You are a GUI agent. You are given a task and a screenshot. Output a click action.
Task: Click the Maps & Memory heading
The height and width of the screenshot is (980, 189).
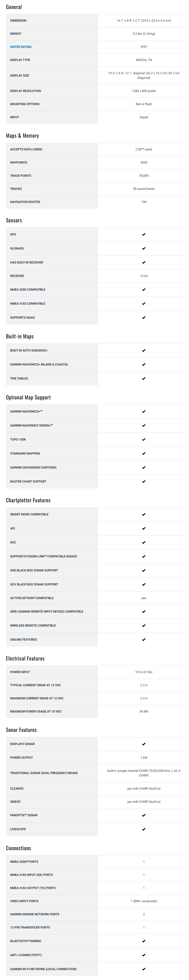pos(22,136)
